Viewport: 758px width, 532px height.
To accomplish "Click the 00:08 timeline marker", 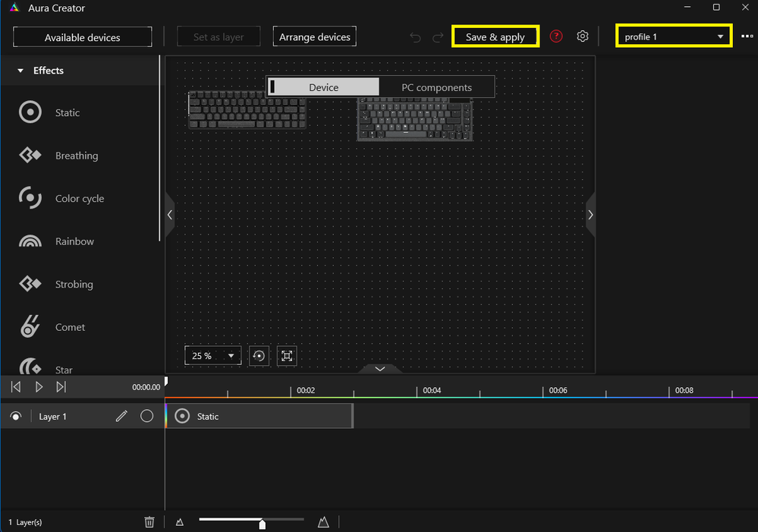I will (x=684, y=390).
